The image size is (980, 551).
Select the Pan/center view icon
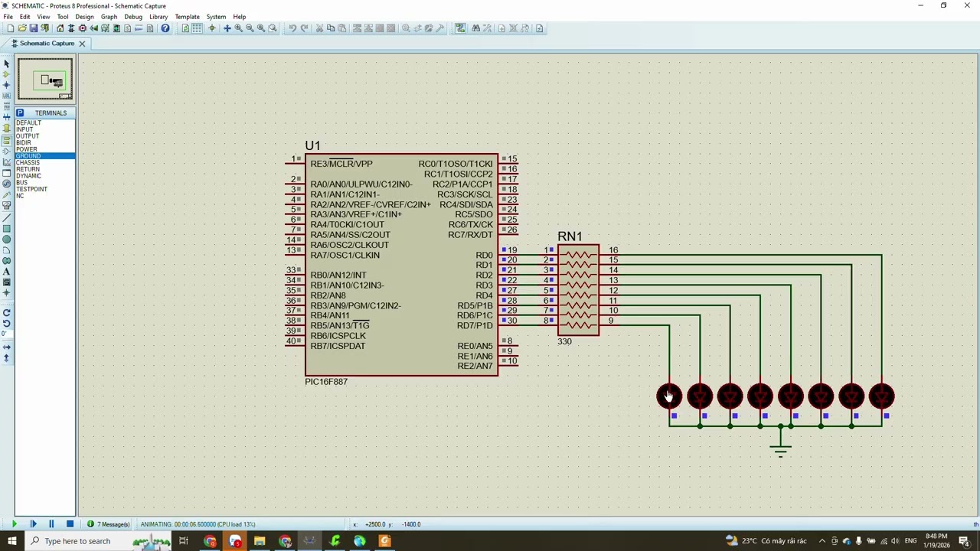point(227,28)
